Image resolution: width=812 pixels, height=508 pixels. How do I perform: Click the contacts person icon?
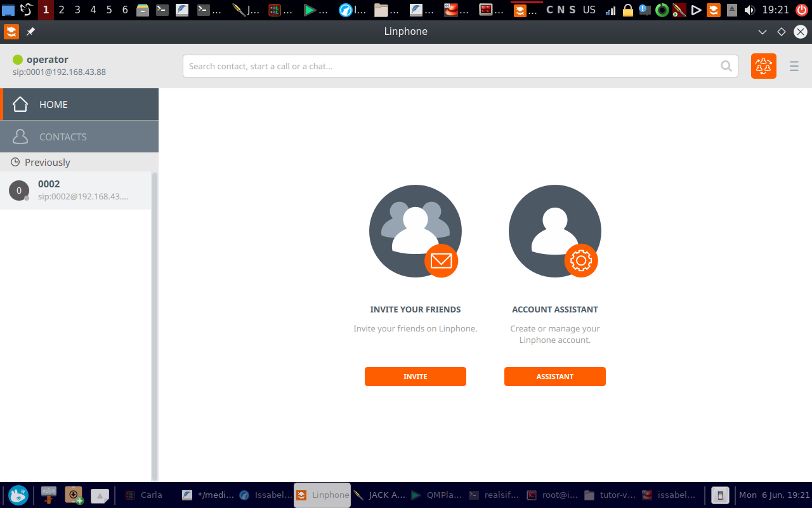20,137
